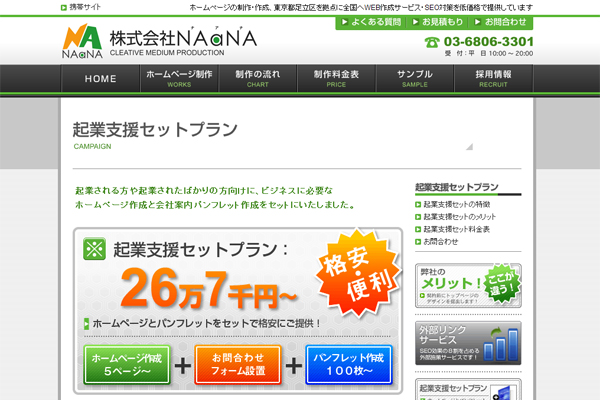Go to 採用情報 RECRUIT page

493,78
